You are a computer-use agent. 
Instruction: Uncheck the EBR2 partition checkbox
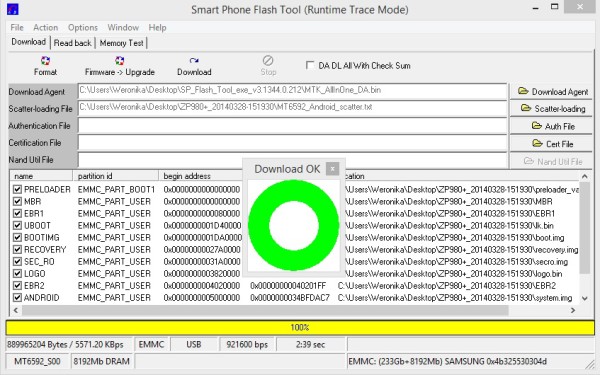pos(17,285)
